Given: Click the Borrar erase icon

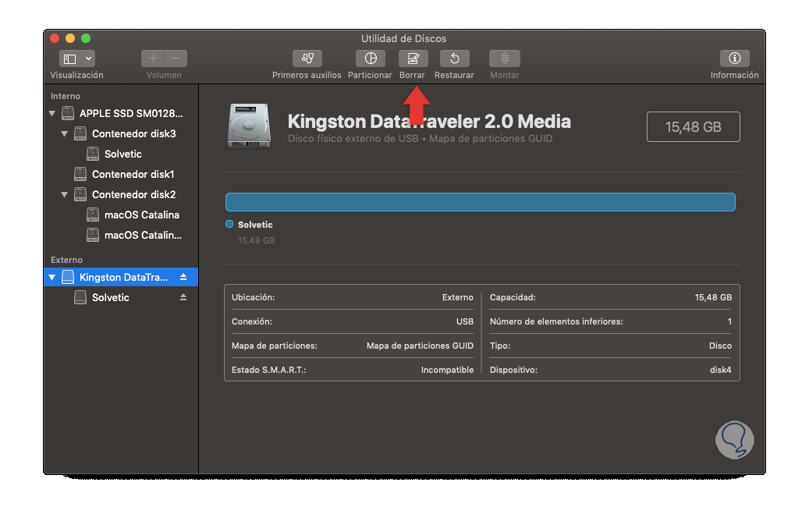Looking at the screenshot, I should tap(413, 59).
